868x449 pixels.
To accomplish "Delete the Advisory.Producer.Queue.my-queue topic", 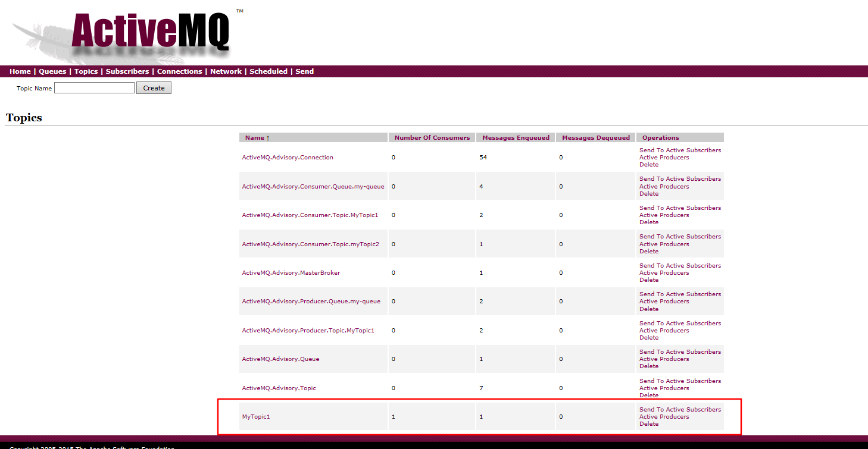I will click(x=649, y=309).
